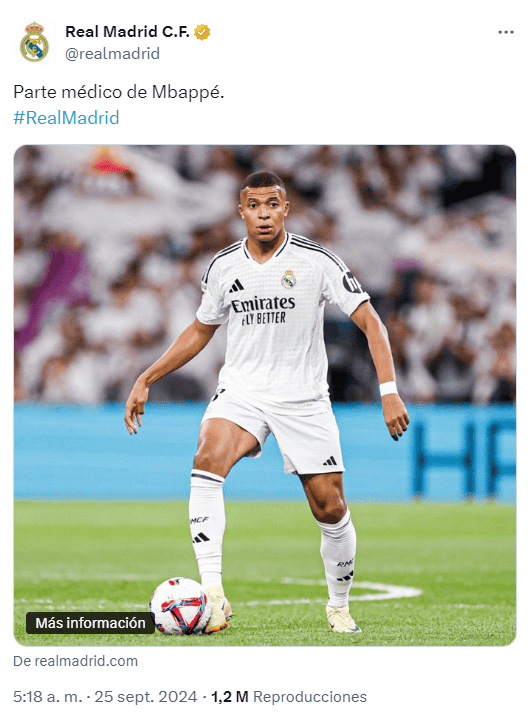
Task: Click the Más información button
Action: point(90,623)
